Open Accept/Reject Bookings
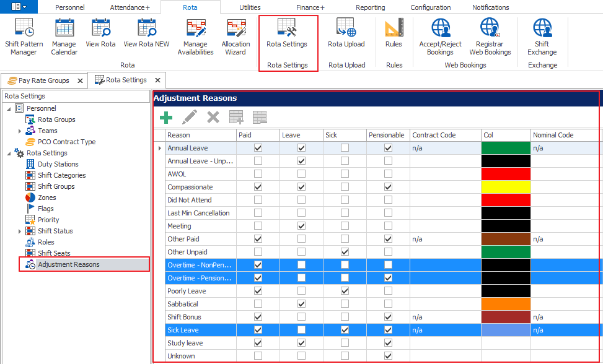 (x=440, y=37)
